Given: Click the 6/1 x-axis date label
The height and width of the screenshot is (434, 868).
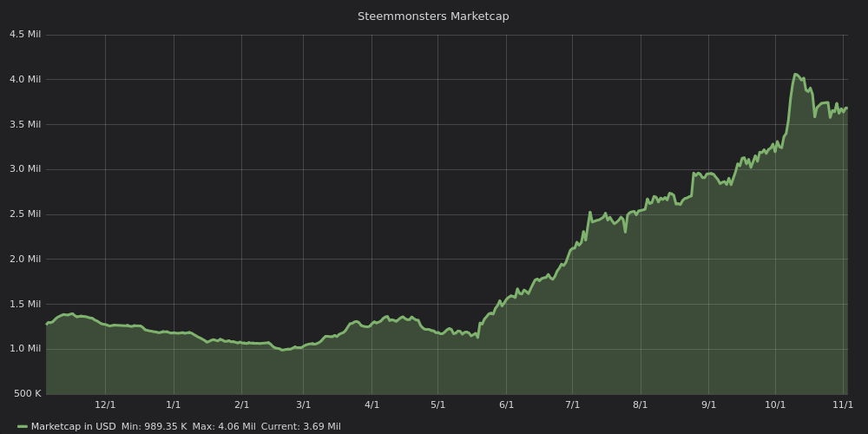Looking at the screenshot, I should (507, 404).
